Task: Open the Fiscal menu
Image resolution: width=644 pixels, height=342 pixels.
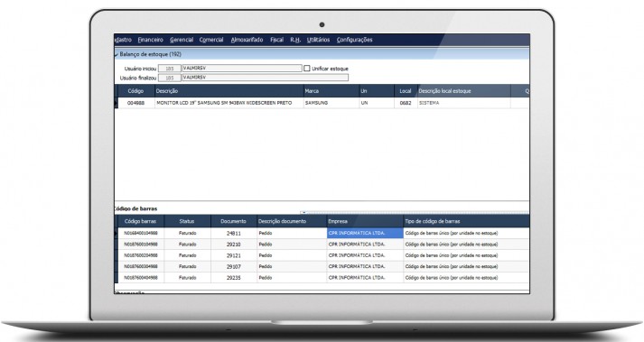Action: point(276,40)
